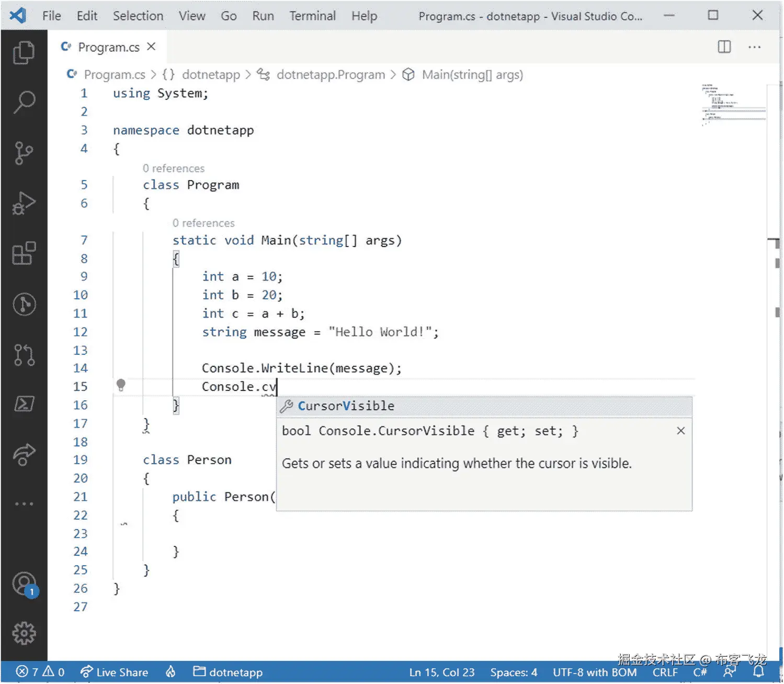Open the Manage gear menu
Image resolution: width=784 pixels, height=684 pixels.
pos(23,633)
